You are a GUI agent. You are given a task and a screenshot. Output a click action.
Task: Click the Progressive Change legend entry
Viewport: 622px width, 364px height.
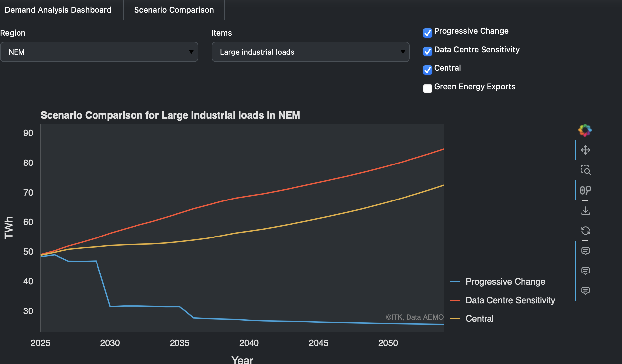coord(505,282)
